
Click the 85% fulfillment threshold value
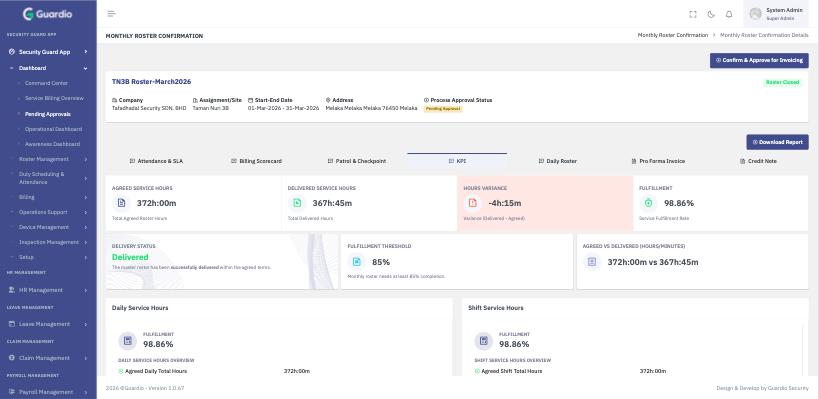coord(381,262)
